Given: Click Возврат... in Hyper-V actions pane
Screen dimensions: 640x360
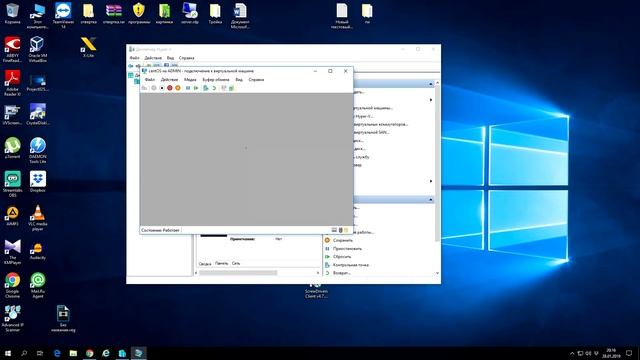Looking at the screenshot, I should [342, 273].
